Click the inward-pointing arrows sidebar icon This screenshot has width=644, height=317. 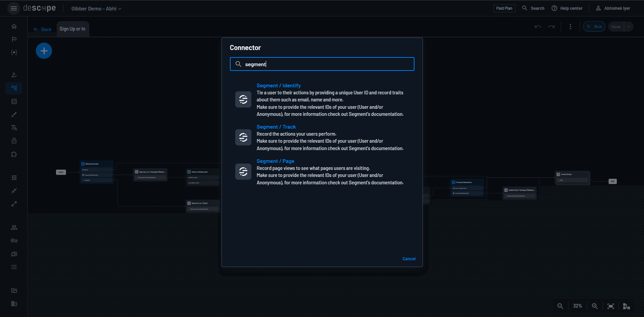point(14,191)
